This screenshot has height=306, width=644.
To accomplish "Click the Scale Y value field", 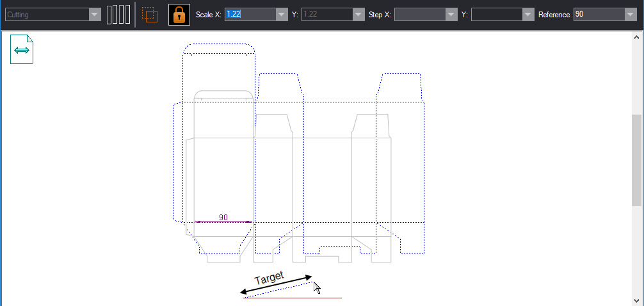I will click(x=326, y=14).
